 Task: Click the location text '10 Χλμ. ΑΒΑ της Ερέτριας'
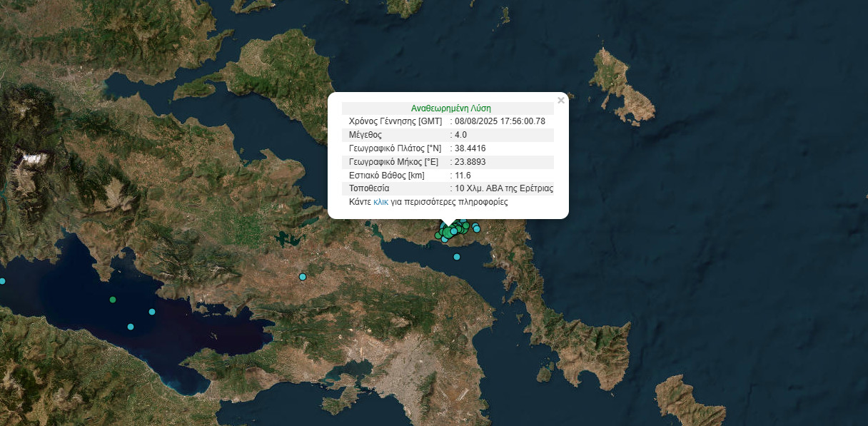point(504,188)
